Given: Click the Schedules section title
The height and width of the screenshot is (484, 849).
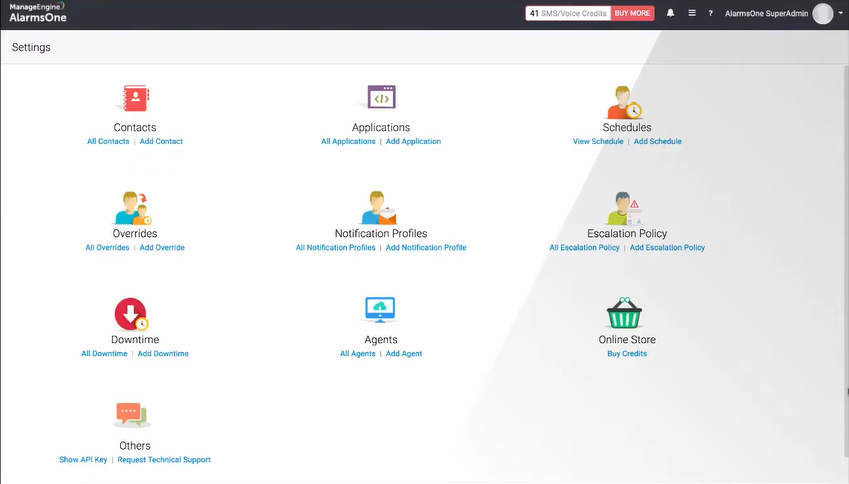Looking at the screenshot, I should click(627, 127).
